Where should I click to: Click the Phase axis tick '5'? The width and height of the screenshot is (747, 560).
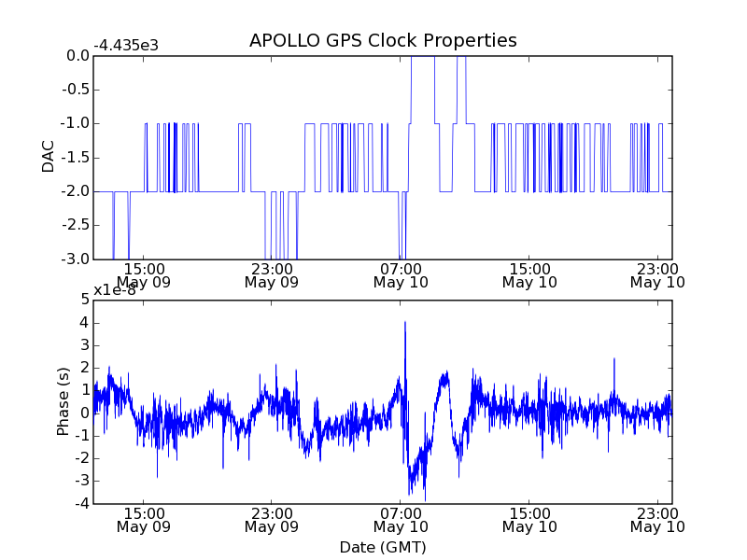pos(85,300)
